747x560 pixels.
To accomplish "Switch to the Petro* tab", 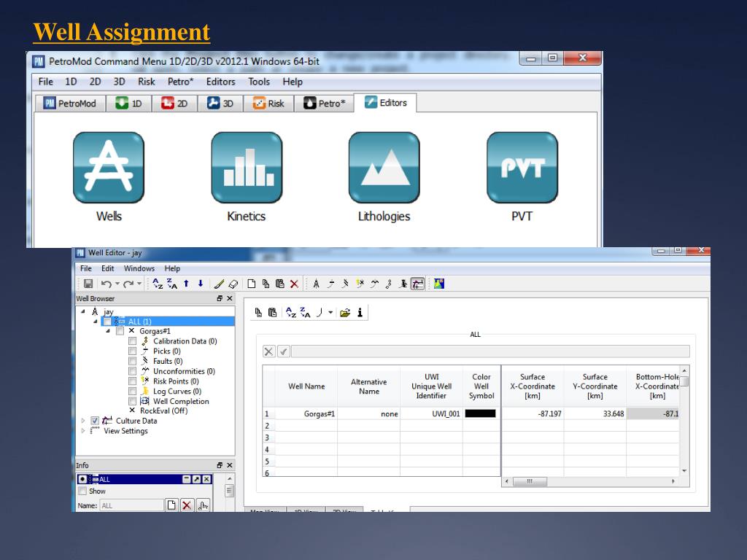I will point(325,103).
